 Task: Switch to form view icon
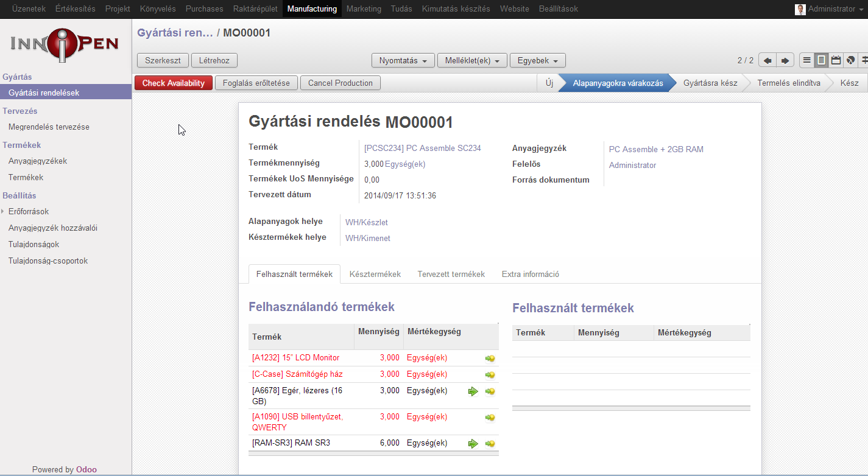(x=821, y=60)
